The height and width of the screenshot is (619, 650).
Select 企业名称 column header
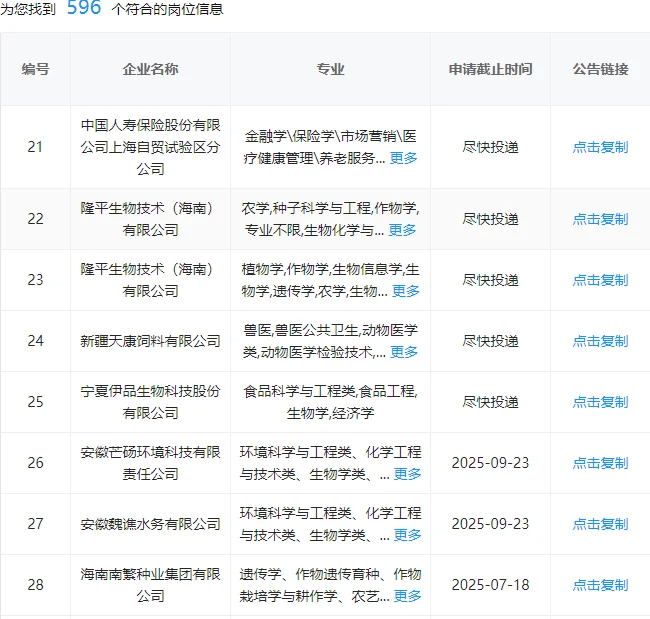point(150,69)
